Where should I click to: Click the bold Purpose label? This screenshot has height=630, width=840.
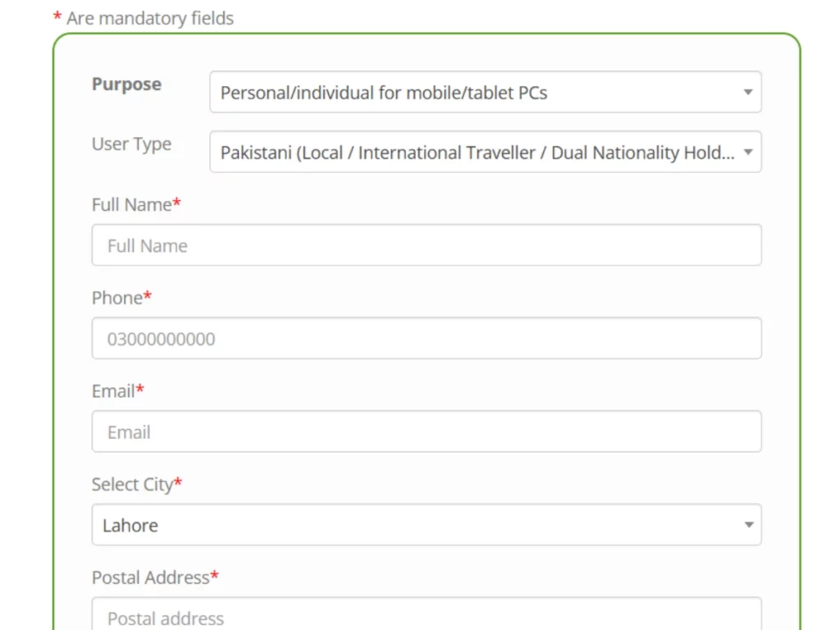(126, 84)
